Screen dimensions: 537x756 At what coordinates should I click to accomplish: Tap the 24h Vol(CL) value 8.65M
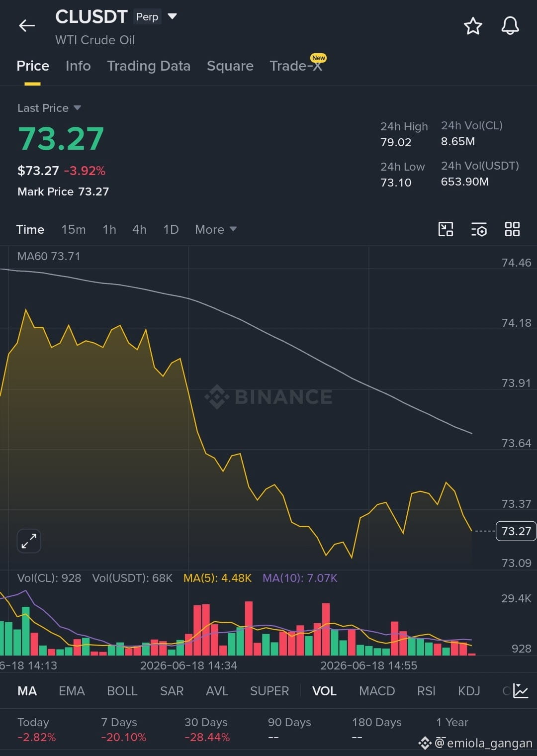pos(458,141)
